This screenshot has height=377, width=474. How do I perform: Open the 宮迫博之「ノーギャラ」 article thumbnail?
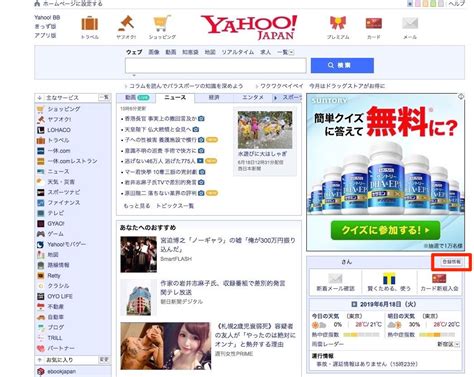pos(138,254)
